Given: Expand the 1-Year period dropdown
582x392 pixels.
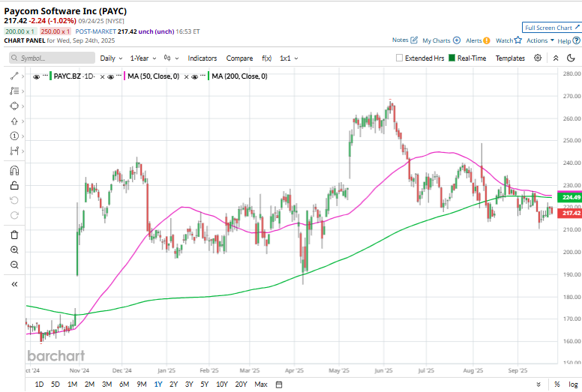Looking at the screenshot, I should 142,58.
